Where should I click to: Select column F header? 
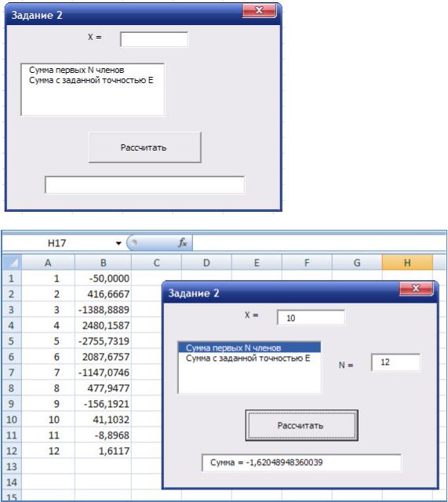pos(307,263)
